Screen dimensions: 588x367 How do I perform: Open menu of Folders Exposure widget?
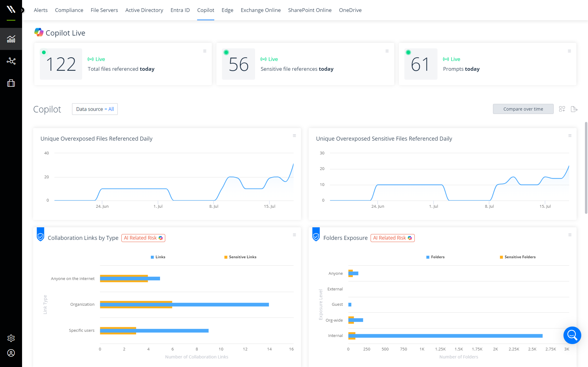pos(570,235)
